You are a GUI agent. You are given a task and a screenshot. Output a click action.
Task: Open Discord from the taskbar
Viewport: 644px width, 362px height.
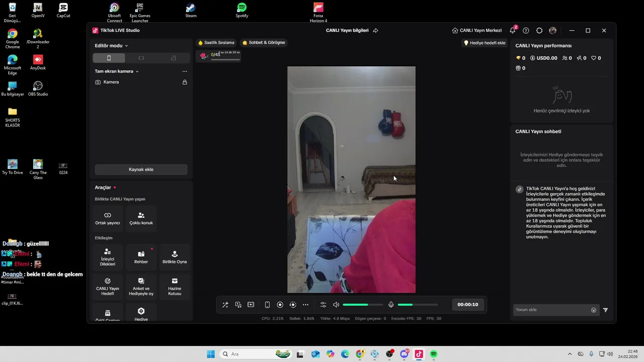pyautogui.click(x=404, y=354)
